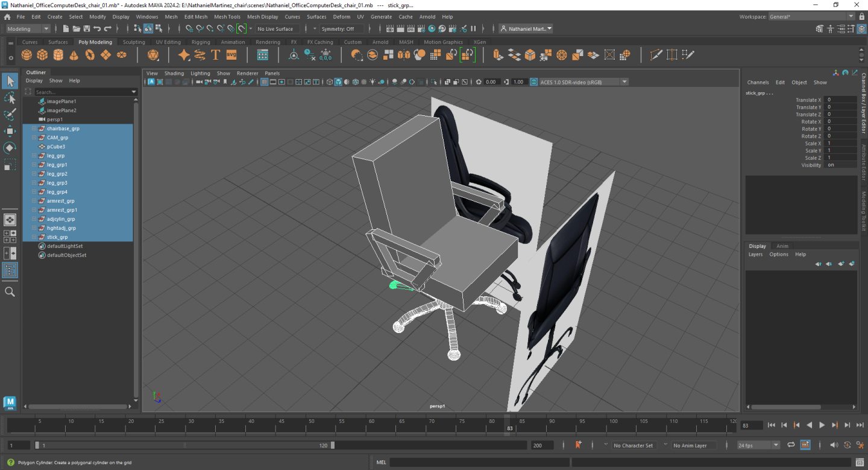
Task: Click the Translate X value field
Action: click(x=840, y=100)
